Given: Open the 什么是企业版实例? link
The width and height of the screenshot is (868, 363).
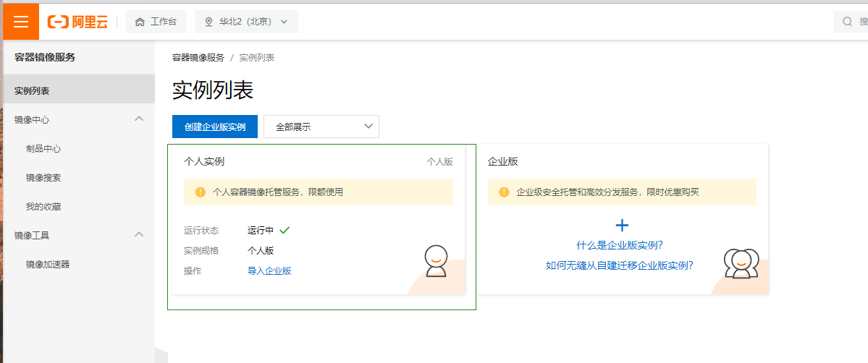Looking at the screenshot, I should [x=620, y=245].
